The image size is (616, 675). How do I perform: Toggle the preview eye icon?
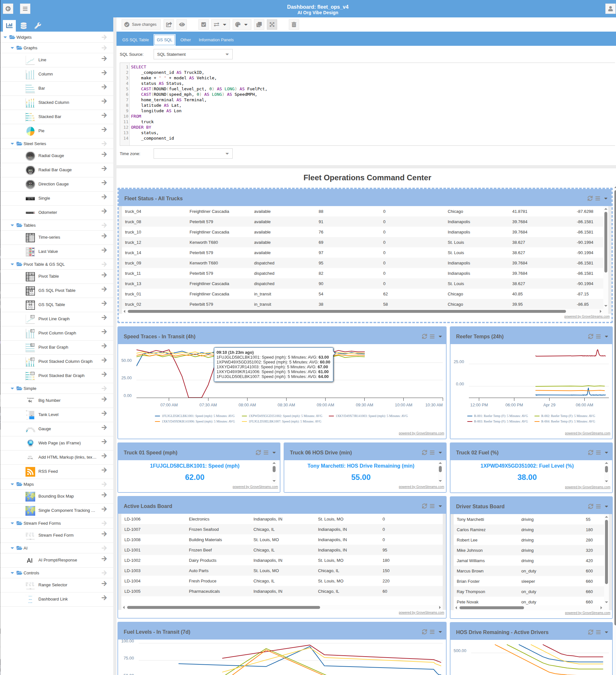(182, 25)
